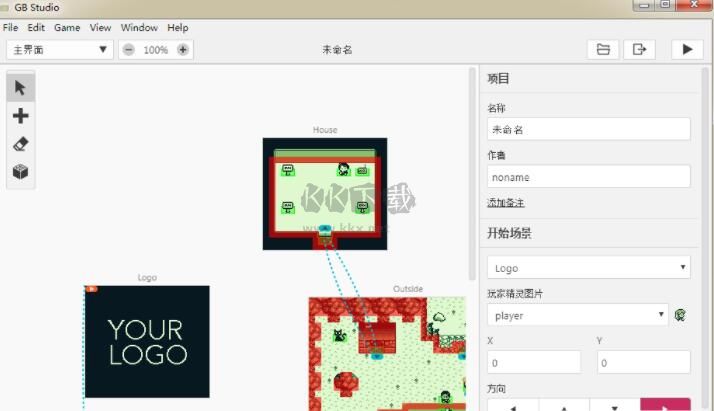Viewport: 714px width, 411px height.
Task: Click the GB Studio title bar icon
Action: point(5,7)
